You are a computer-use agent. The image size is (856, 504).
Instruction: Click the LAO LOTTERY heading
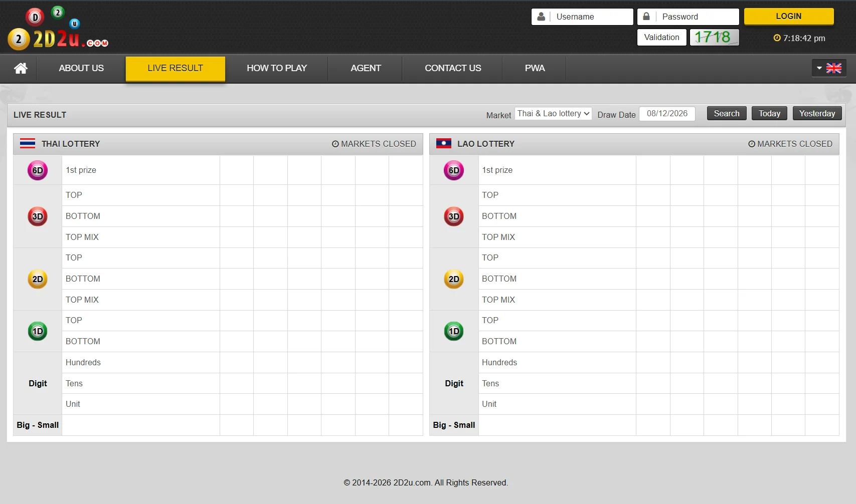pyautogui.click(x=486, y=144)
